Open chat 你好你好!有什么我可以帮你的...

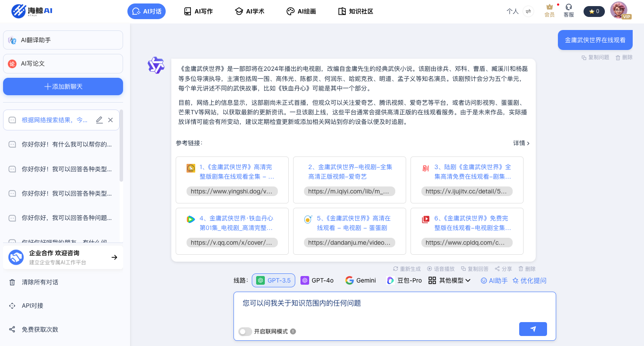pos(61,144)
